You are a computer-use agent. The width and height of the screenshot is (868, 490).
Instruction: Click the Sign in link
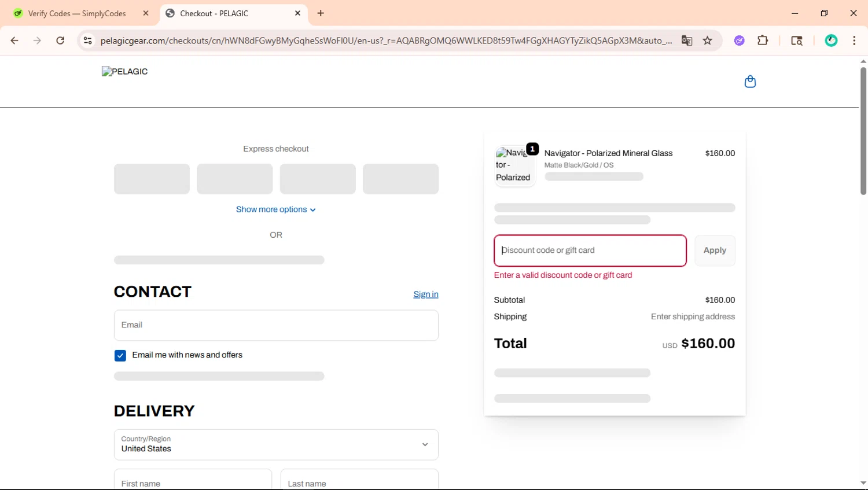tap(426, 294)
